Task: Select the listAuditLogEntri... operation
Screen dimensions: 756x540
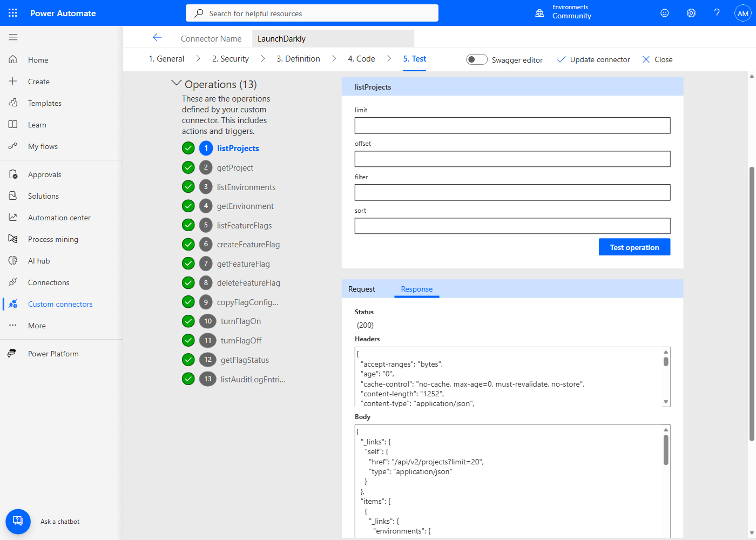Action: [253, 380]
